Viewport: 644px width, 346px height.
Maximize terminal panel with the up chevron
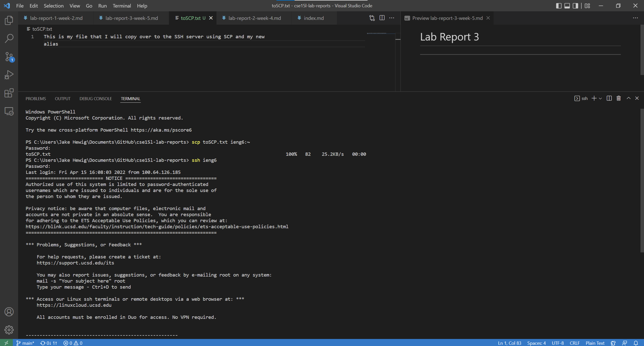[x=628, y=98]
